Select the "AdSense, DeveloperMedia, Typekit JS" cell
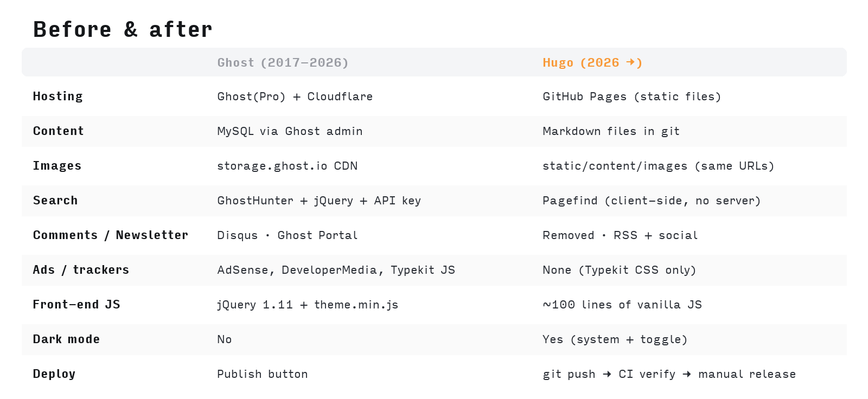 click(x=336, y=270)
